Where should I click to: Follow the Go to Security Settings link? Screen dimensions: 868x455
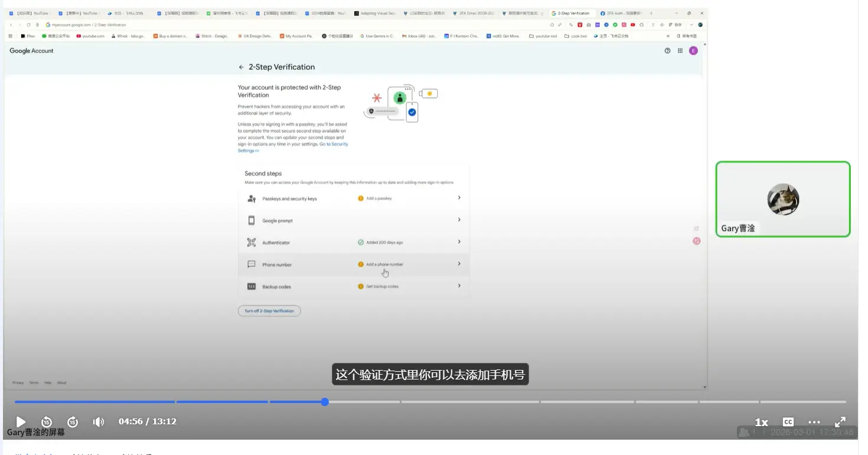coord(293,148)
